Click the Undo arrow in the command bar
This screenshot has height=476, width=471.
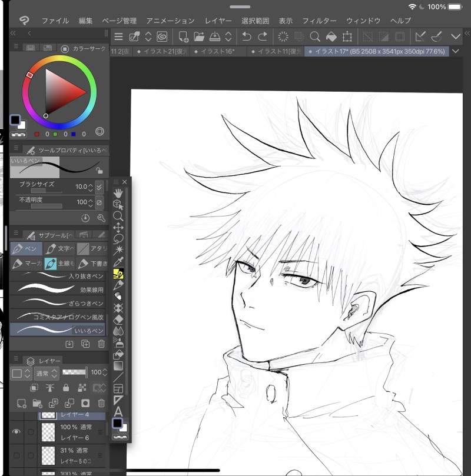click(x=247, y=36)
